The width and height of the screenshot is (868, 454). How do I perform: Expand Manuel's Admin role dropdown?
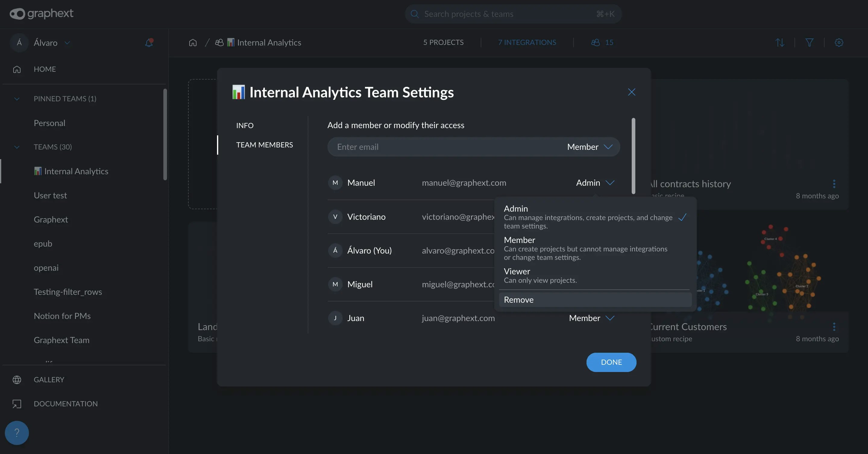click(x=595, y=183)
